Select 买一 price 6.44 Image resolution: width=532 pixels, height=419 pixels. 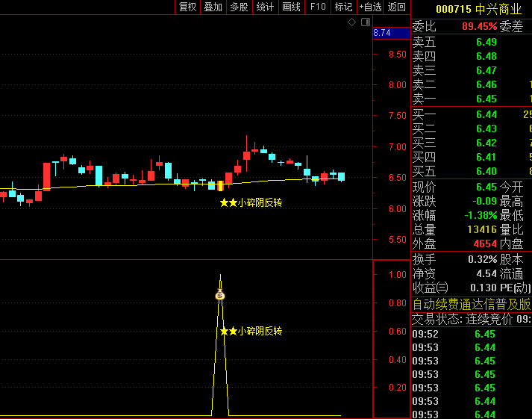(486, 115)
